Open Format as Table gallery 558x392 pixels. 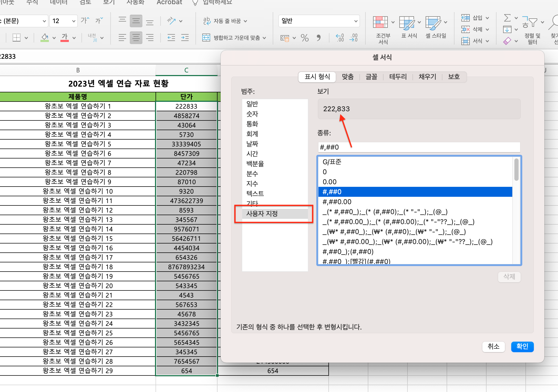pyautogui.click(x=409, y=27)
